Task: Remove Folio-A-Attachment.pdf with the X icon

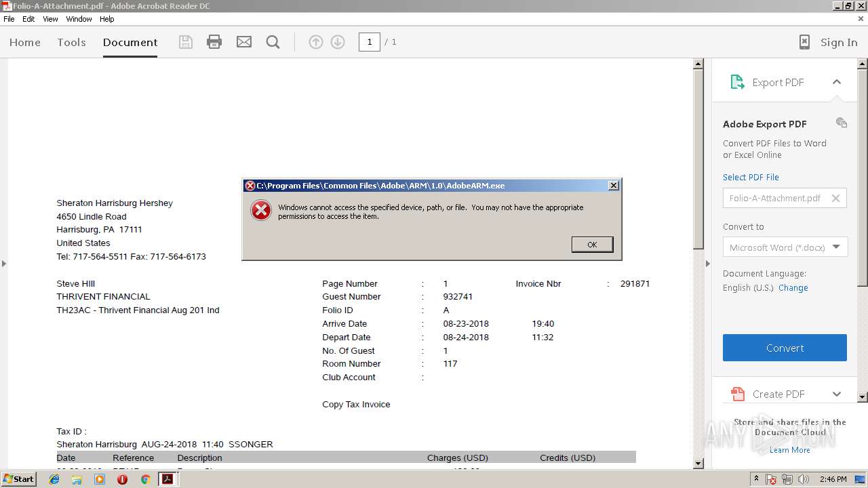Action: [835, 198]
